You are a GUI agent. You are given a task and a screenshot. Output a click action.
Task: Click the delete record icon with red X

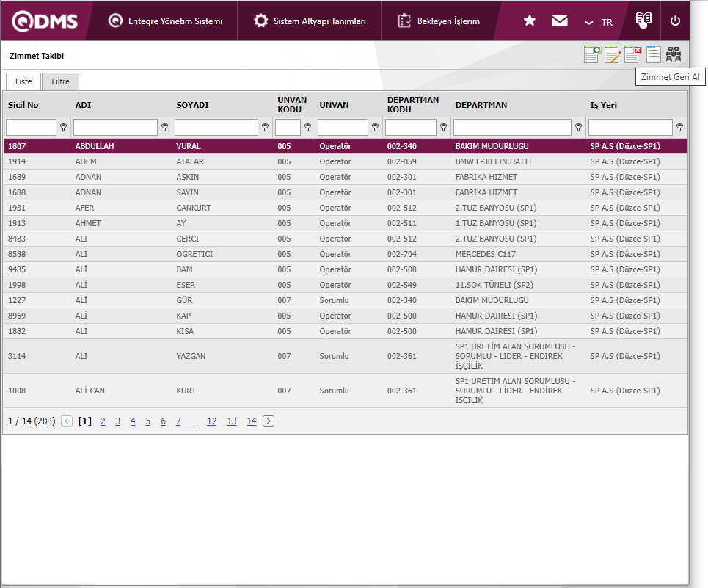[633, 55]
